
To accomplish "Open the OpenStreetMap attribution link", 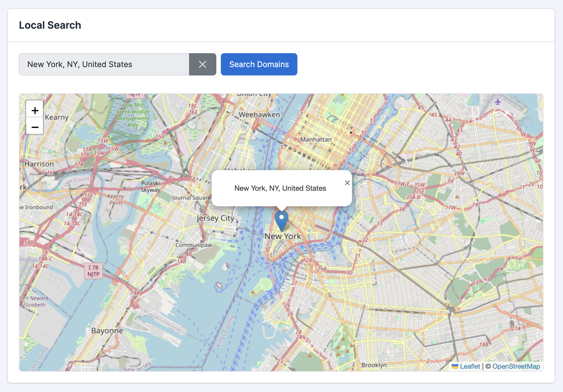I will click(x=517, y=366).
